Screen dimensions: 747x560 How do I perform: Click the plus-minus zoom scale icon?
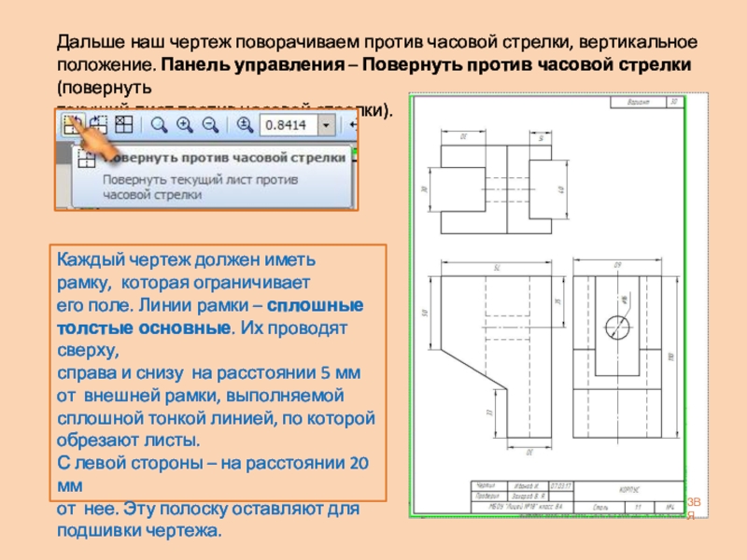[245, 125]
